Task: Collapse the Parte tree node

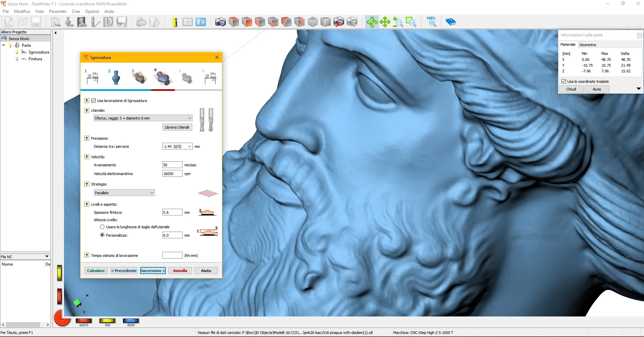Action: 4,45
